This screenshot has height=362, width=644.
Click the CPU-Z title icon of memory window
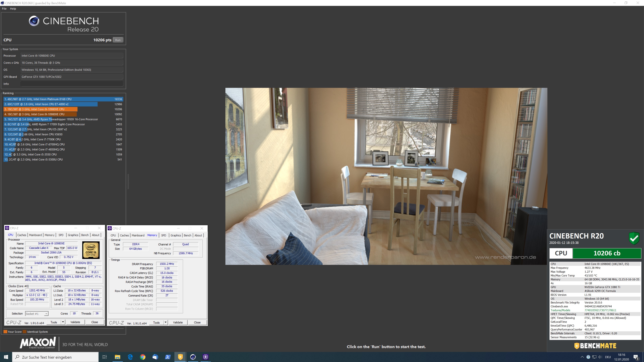[x=110, y=228]
